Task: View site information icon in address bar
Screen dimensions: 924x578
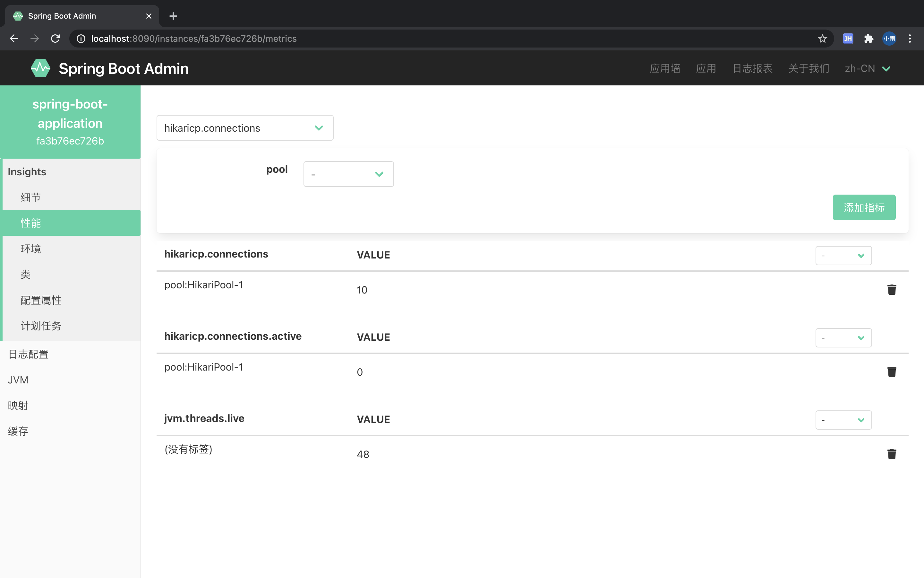Action: (x=81, y=39)
